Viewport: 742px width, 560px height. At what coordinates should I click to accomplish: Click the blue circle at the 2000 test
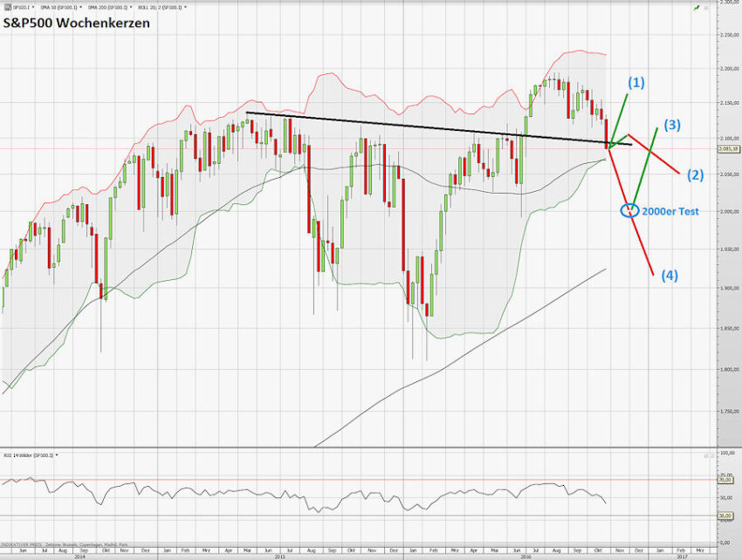click(631, 210)
